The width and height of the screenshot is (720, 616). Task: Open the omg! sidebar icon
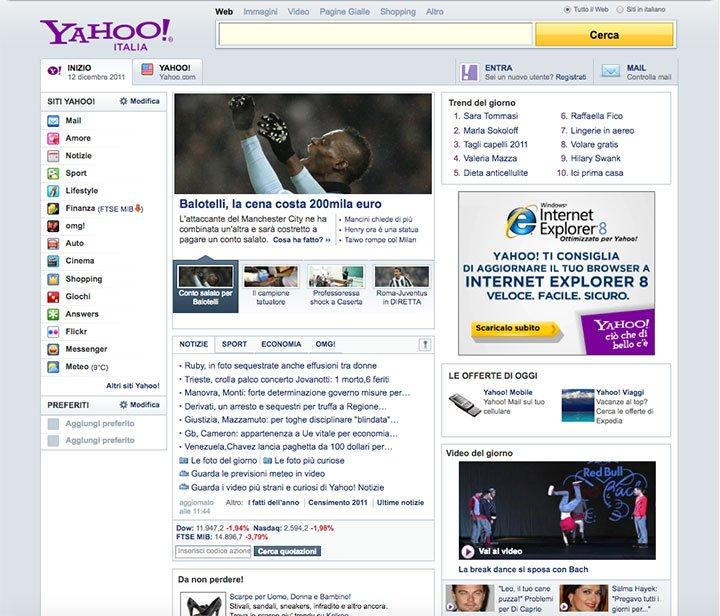pos(53,226)
